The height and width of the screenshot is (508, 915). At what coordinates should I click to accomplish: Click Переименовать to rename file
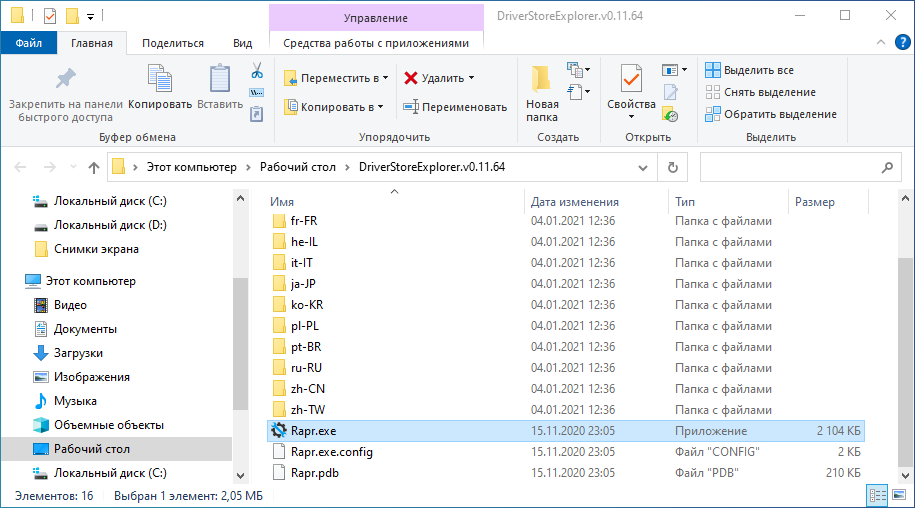click(x=455, y=107)
